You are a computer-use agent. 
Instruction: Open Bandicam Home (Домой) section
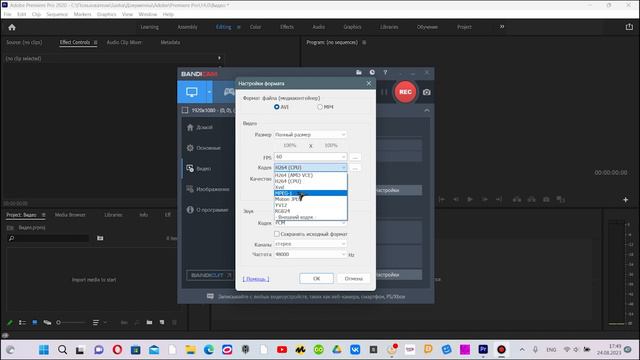200,127
